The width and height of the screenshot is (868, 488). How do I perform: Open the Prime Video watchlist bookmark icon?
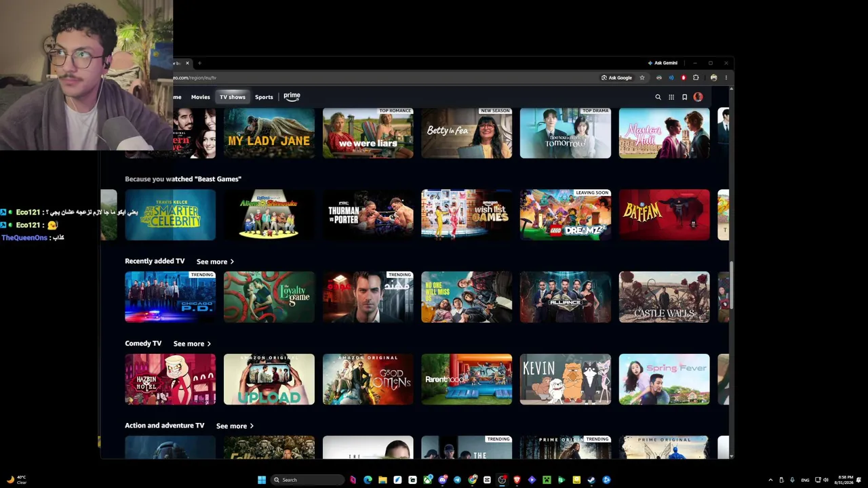tap(685, 97)
